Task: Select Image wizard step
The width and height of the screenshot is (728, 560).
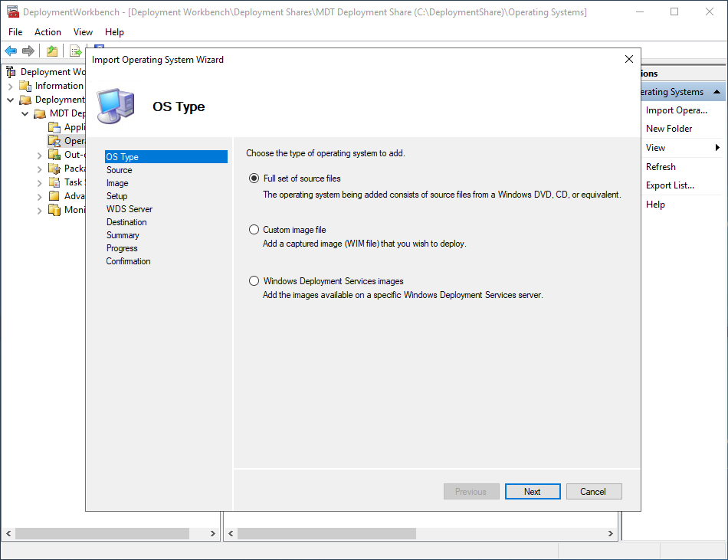Action: [x=117, y=183]
